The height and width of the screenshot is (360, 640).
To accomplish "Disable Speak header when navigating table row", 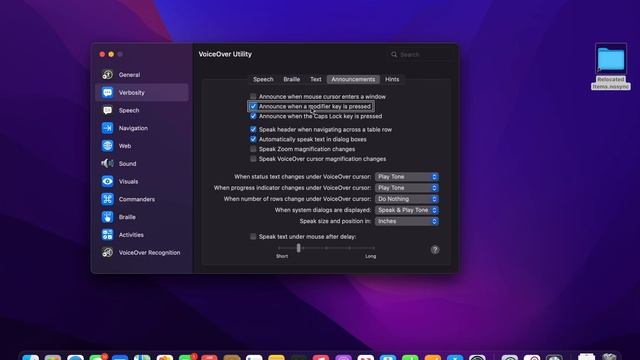I will tap(253, 129).
